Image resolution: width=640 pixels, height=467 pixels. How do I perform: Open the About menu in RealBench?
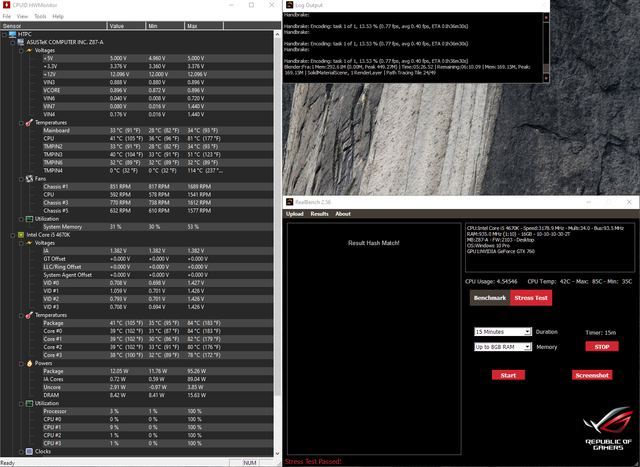click(x=343, y=214)
